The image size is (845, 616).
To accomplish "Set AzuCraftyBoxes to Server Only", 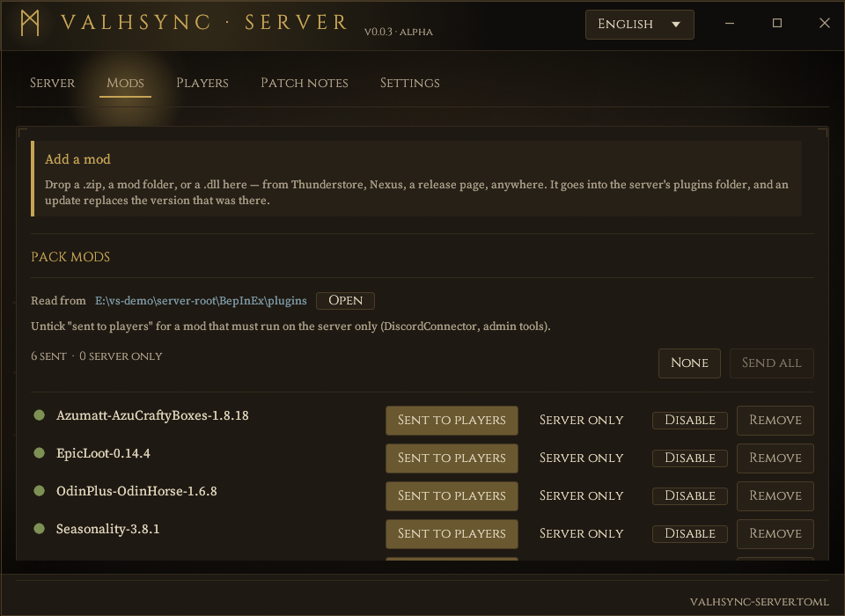I will [582, 421].
